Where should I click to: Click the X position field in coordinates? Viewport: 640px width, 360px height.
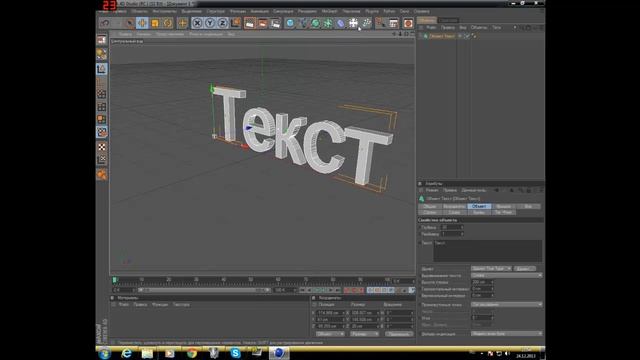point(331,313)
